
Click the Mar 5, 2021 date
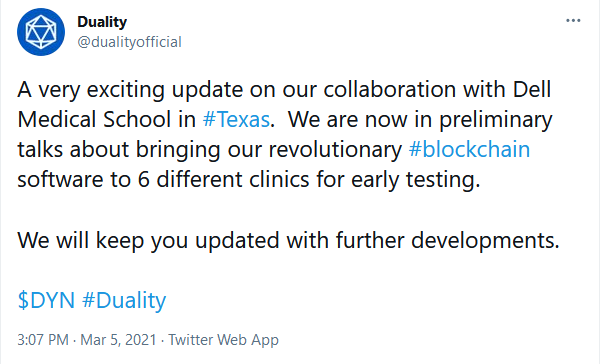(118, 340)
